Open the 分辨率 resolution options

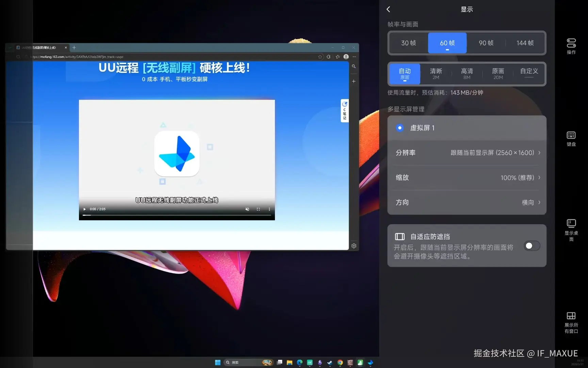467,153
